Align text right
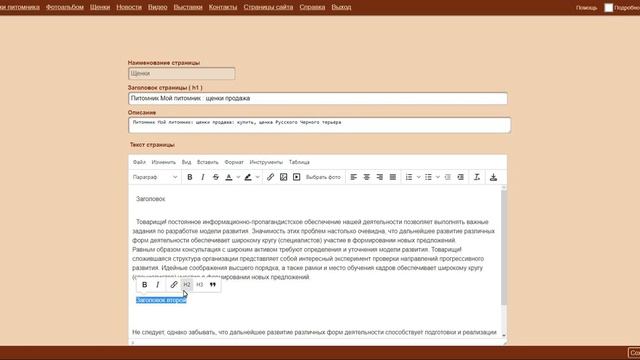 (x=380, y=177)
